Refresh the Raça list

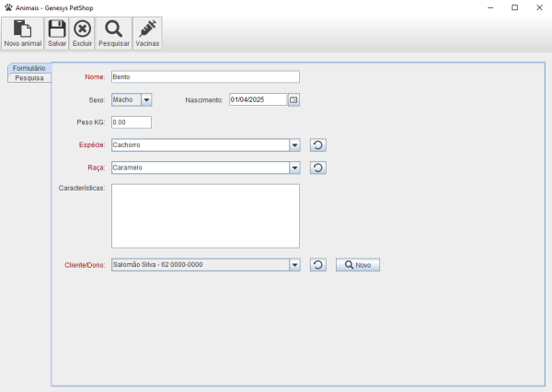[x=318, y=167]
